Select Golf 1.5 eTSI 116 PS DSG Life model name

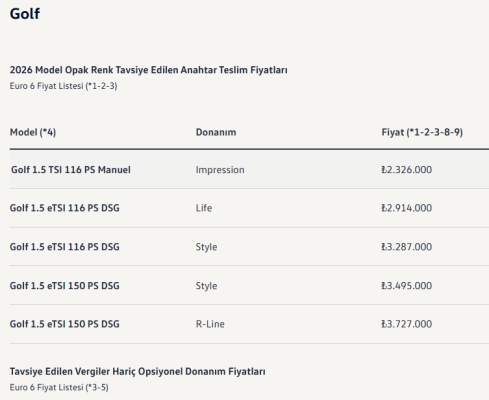click(x=65, y=208)
